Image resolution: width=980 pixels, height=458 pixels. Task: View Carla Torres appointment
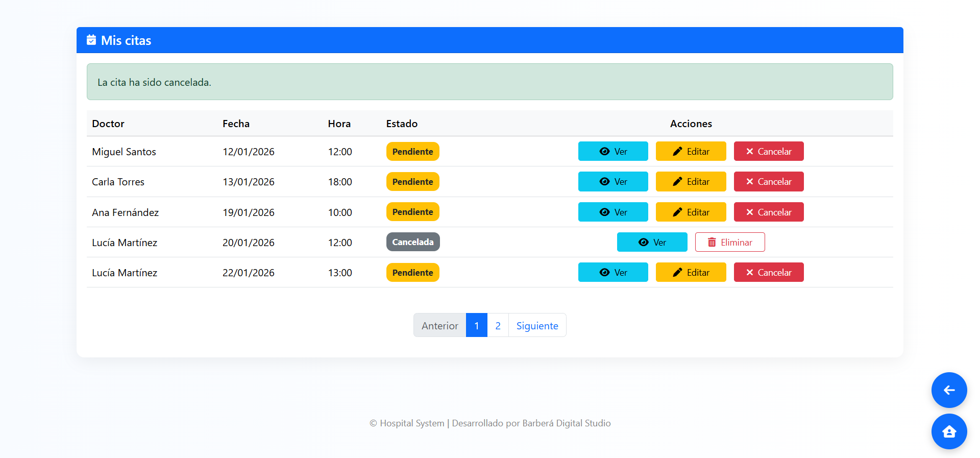tap(613, 181)
